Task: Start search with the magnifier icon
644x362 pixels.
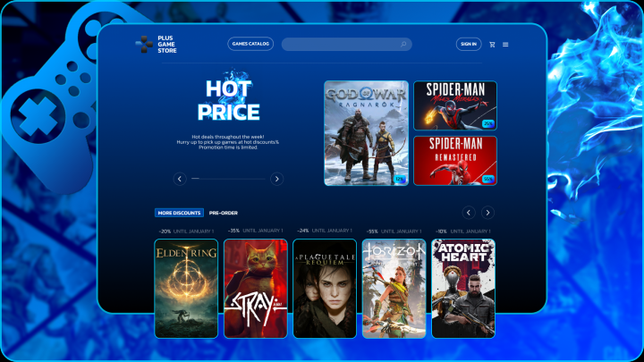Action: pos(403,45)
